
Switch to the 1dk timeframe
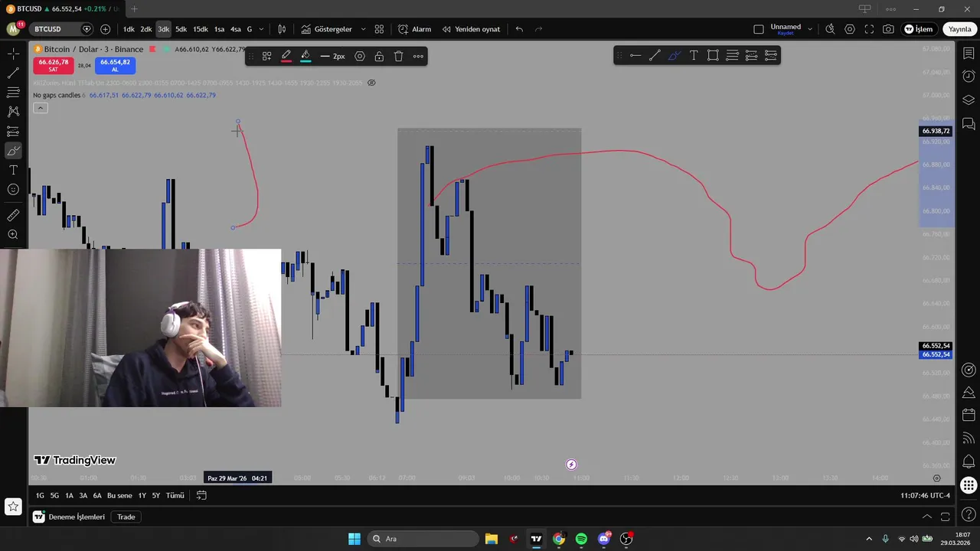(129, 29)
